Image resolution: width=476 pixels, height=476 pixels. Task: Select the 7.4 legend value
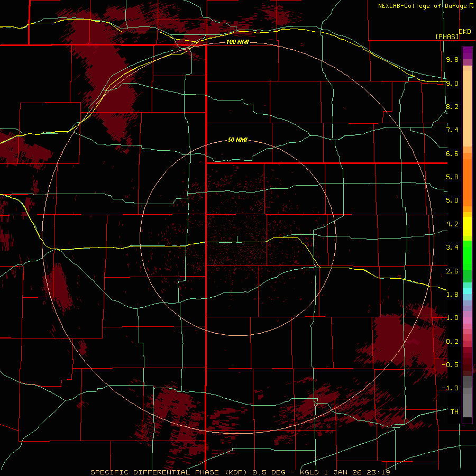click(x=452, y=130)
